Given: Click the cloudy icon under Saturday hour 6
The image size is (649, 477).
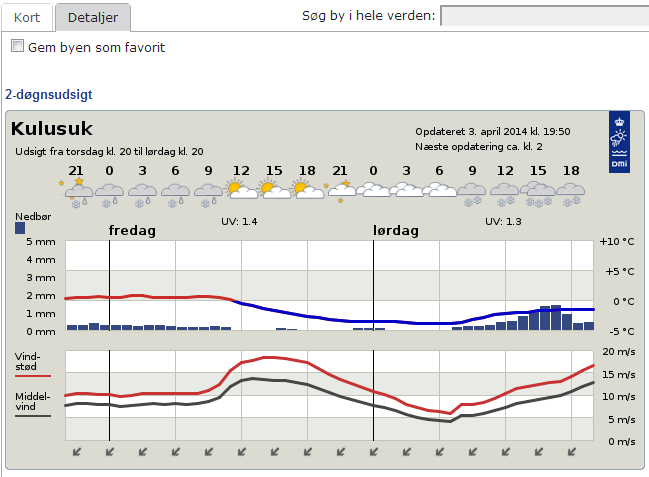Looking at the screenshot, I should click(x=440, y=190).
